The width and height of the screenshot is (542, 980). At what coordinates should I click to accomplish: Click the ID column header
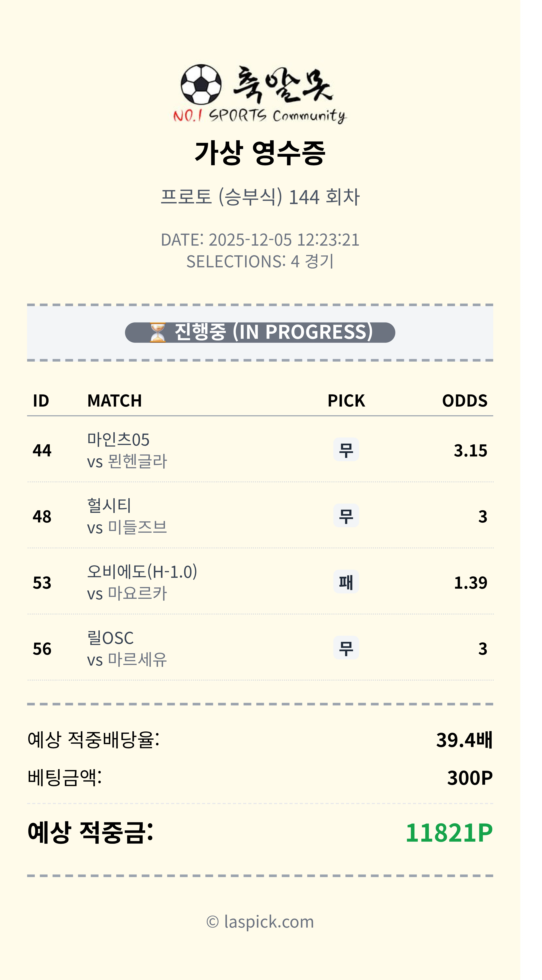[41, 401]
